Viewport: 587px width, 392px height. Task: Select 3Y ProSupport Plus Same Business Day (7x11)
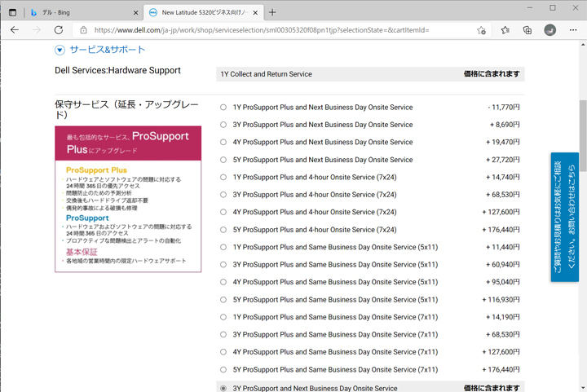point(223,334)
